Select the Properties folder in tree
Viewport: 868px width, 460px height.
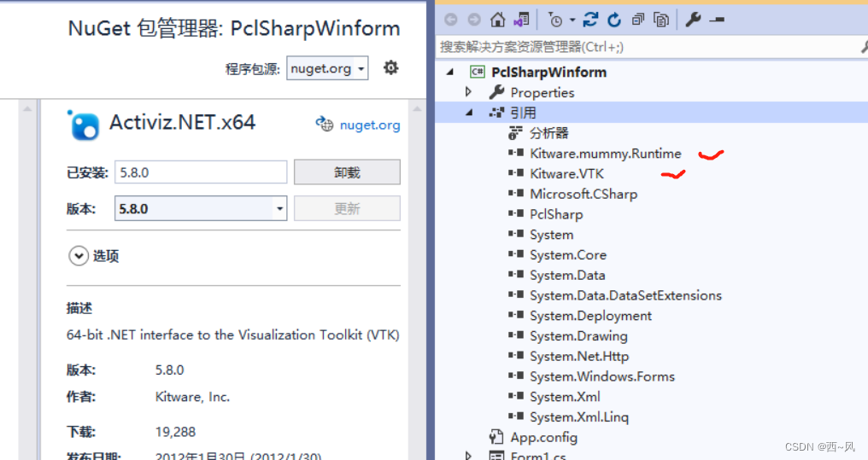[542, 92]
